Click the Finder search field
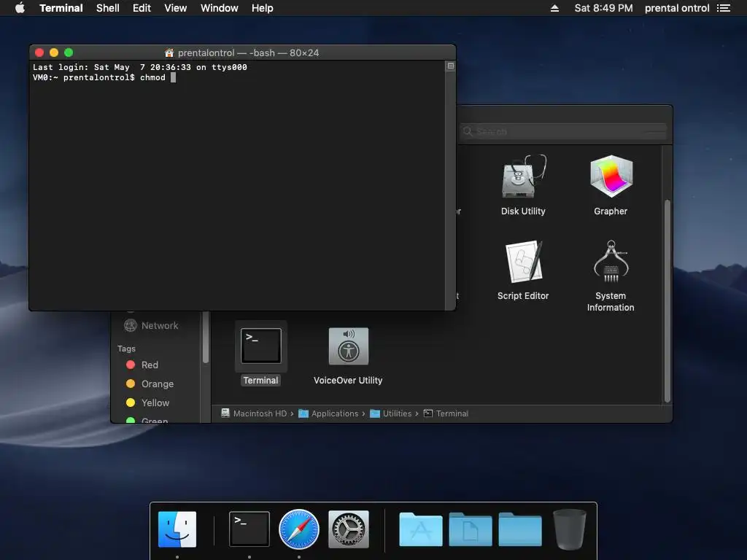The width and height of the screenshot is (747, 560). tap(564, 131)
